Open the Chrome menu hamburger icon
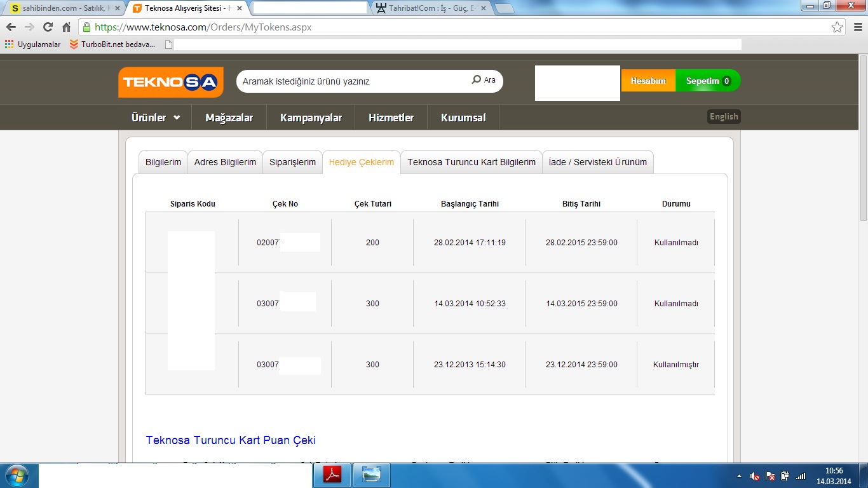The width and height of the screenshot is (868, 488). click(x=855, y=27)
